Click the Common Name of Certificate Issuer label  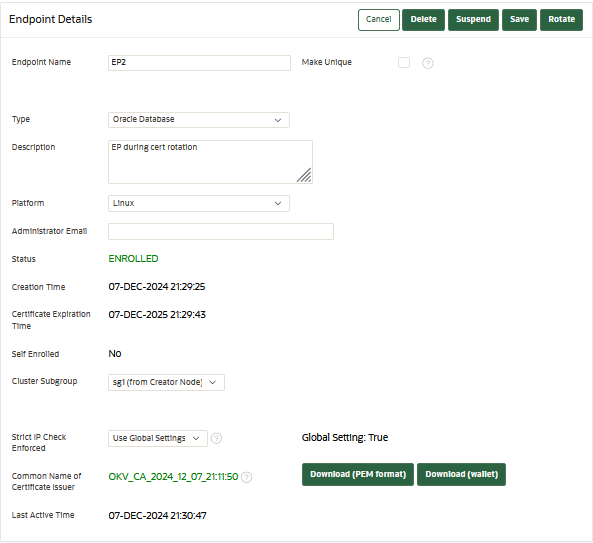tap(47, 481)
